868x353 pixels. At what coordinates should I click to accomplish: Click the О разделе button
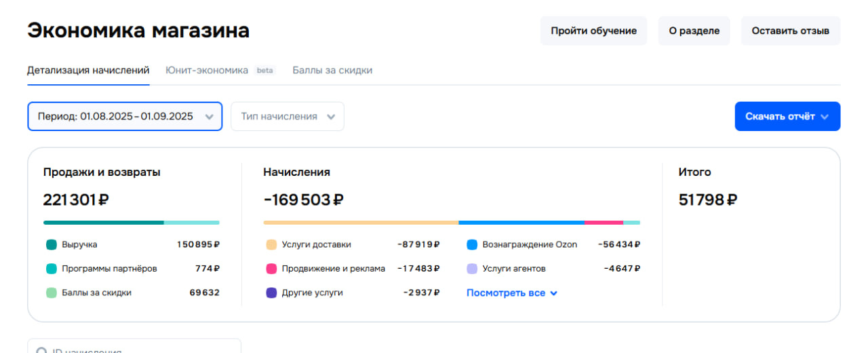click(694, 31)
